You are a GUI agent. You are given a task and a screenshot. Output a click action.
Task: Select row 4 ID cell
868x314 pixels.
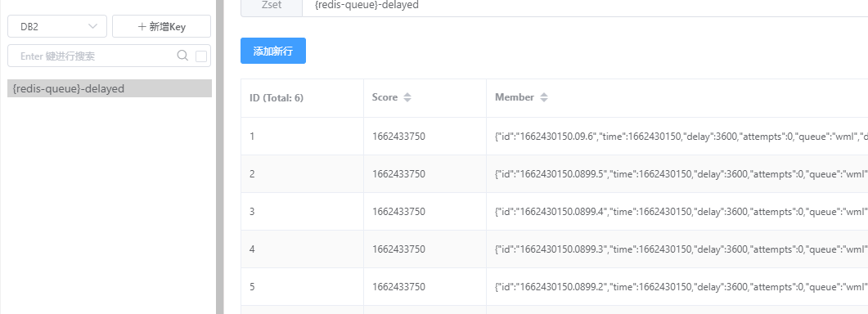pyautogui.click(x=302, y=249)
